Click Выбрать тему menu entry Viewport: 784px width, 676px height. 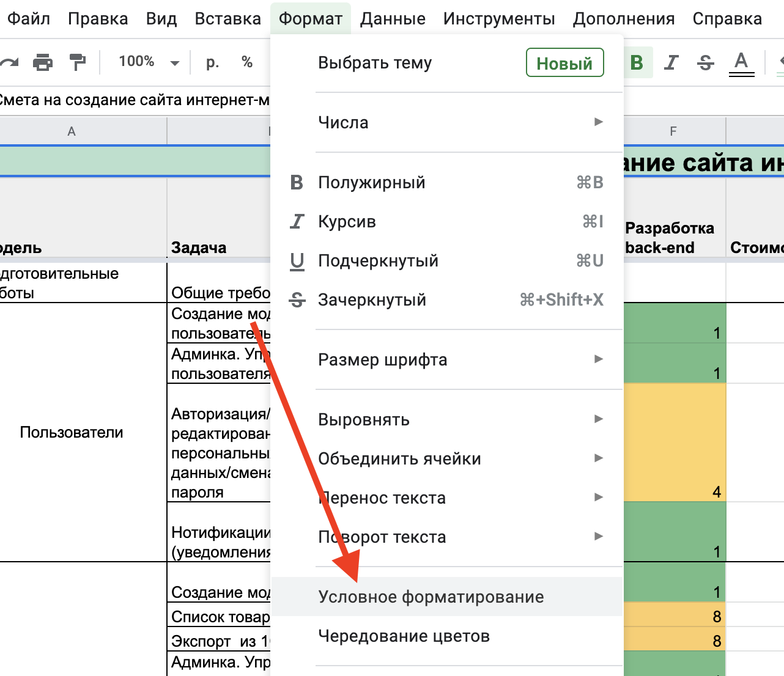[375, 63]
